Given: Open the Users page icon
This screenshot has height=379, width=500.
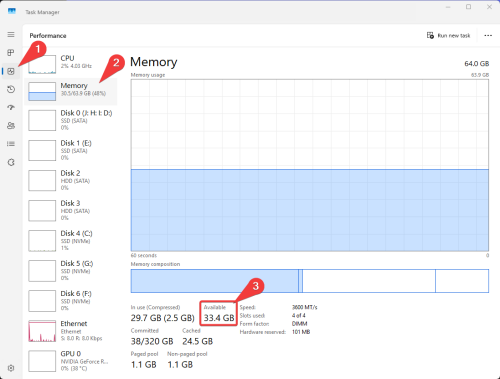Looking at the screenshot, I should click(11, 126).
